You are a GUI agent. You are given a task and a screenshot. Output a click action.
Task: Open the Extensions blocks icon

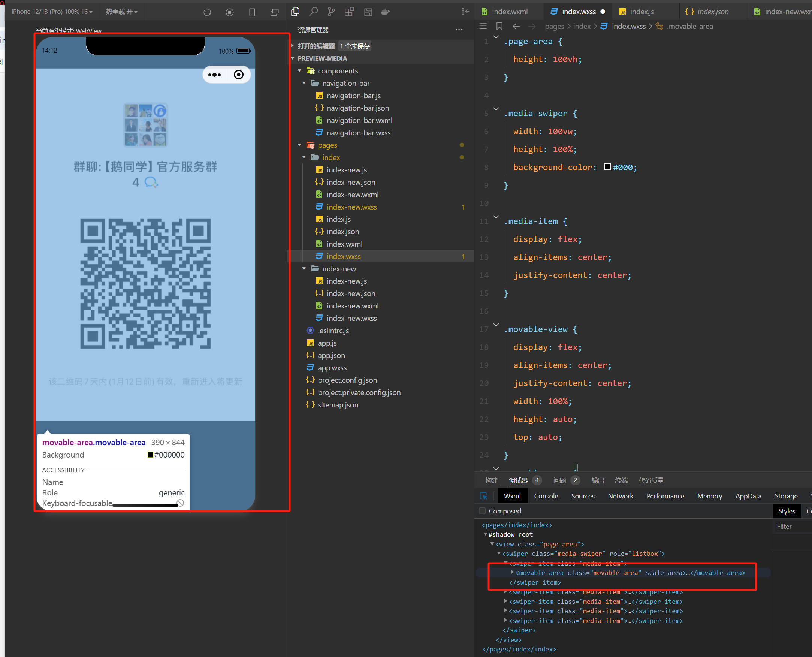click(x=349, y=12)
